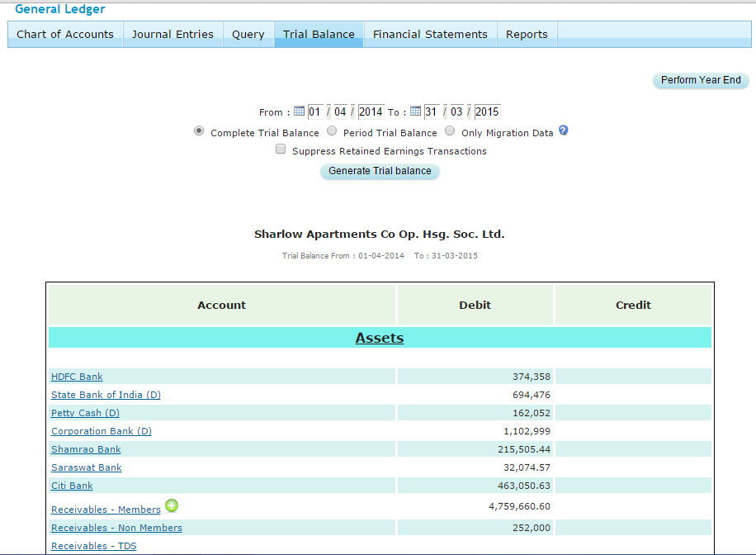Click the debit value 4,759,660.60
Image resolution: width=756 pixels, height=555 pixels.
[519, 506]
